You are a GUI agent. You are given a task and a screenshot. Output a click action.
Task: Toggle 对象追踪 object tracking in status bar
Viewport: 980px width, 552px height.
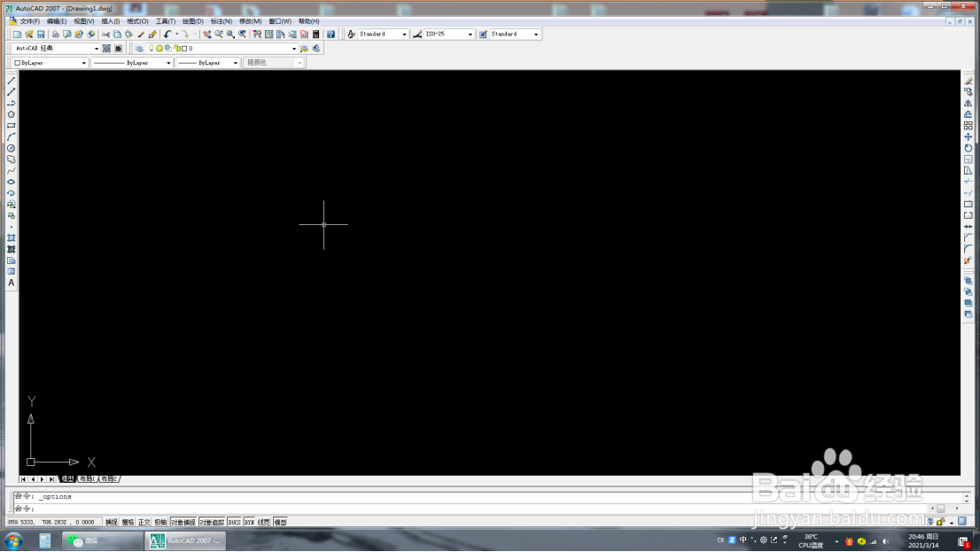(212, 522)
